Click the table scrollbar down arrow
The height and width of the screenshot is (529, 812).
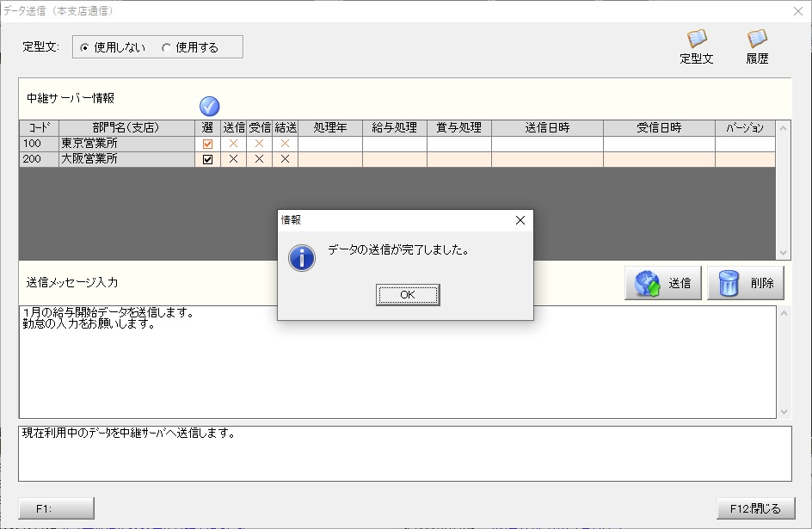click(783, 253)
